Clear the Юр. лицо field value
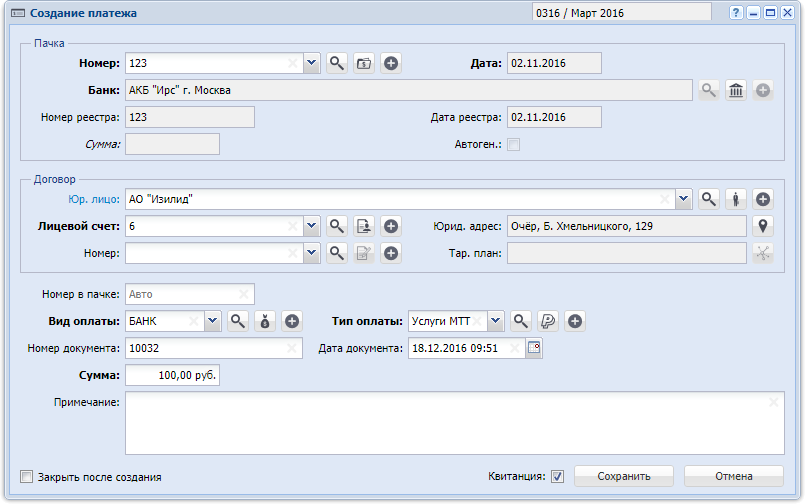 (664, 199)
